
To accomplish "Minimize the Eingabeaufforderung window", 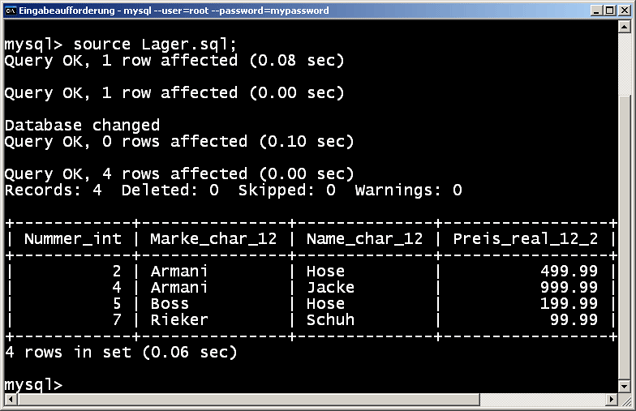I will pos(596,11).
